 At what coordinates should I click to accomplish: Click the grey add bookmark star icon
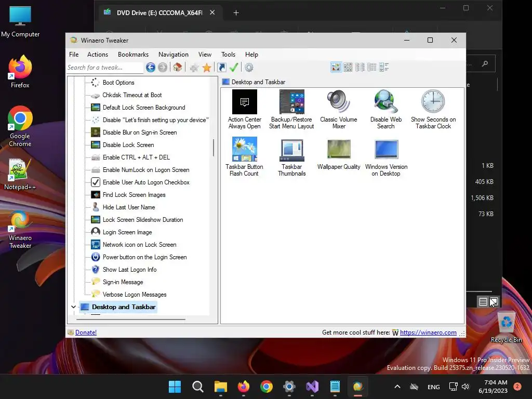pyautogui.click(x=194, y=68)
